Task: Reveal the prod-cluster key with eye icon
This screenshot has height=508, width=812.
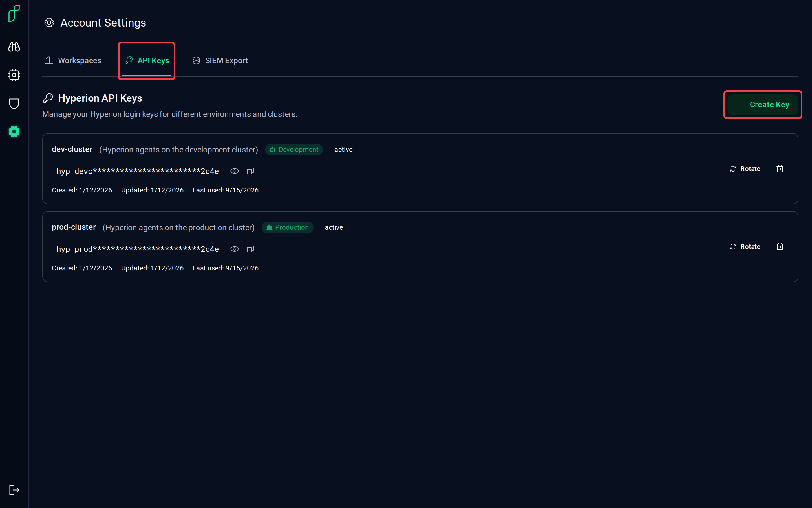Action: 235,249
